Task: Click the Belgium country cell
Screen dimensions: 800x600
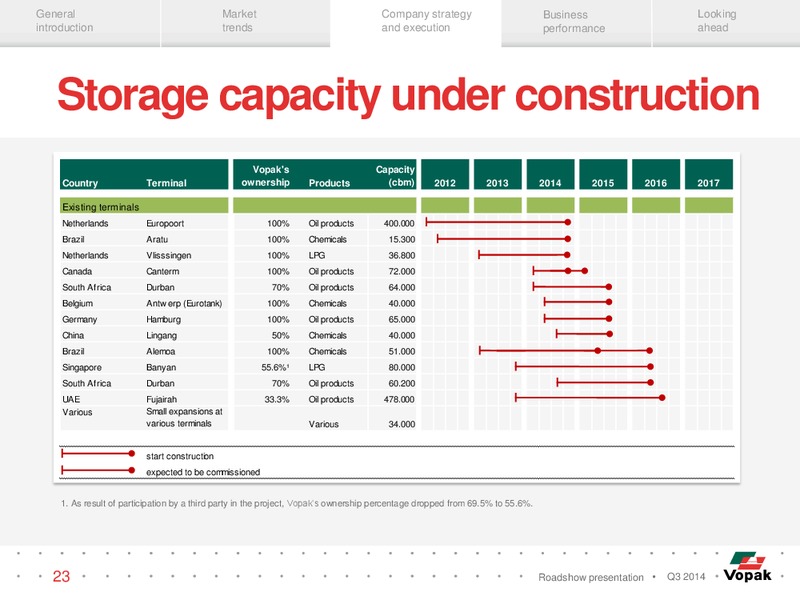Action: [x=78, y=304]
